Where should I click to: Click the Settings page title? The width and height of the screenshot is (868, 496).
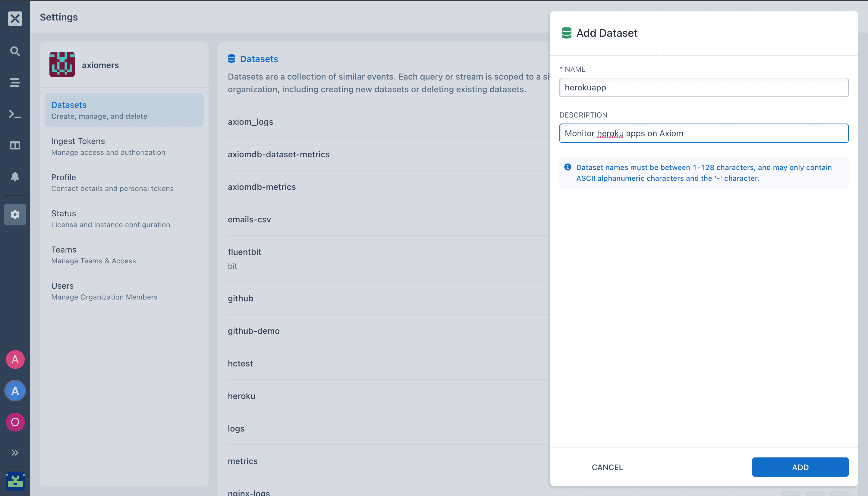[58, 17]
